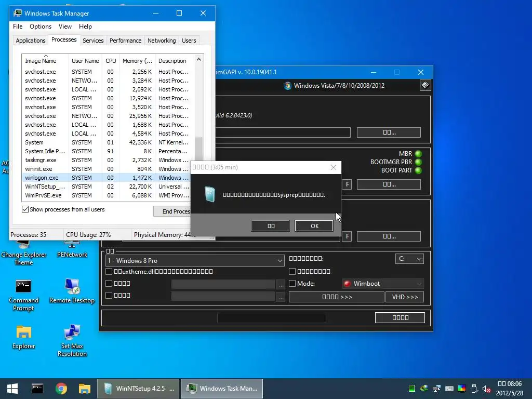
Task: Toggle the uxtheme.dll patch checkbox
Action: [x=109, y=271]
